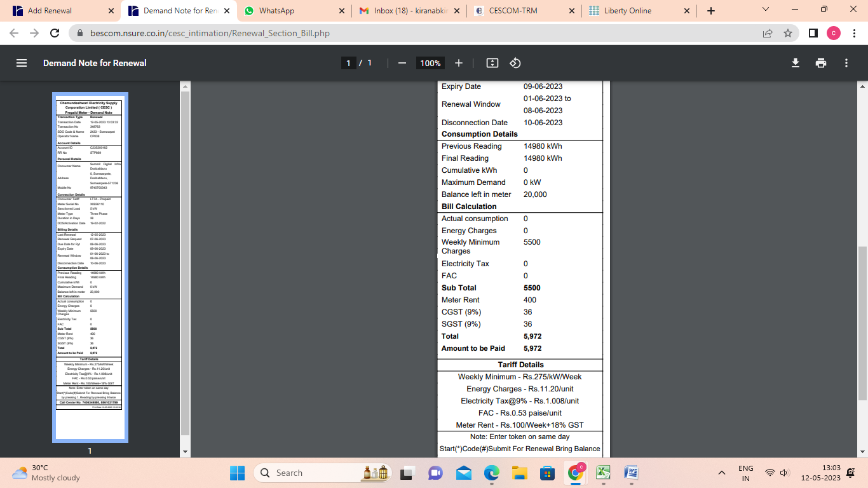Screen dimensions: 868x488
Task: Bookmark this page with star icon
Action: pos(788,33)
